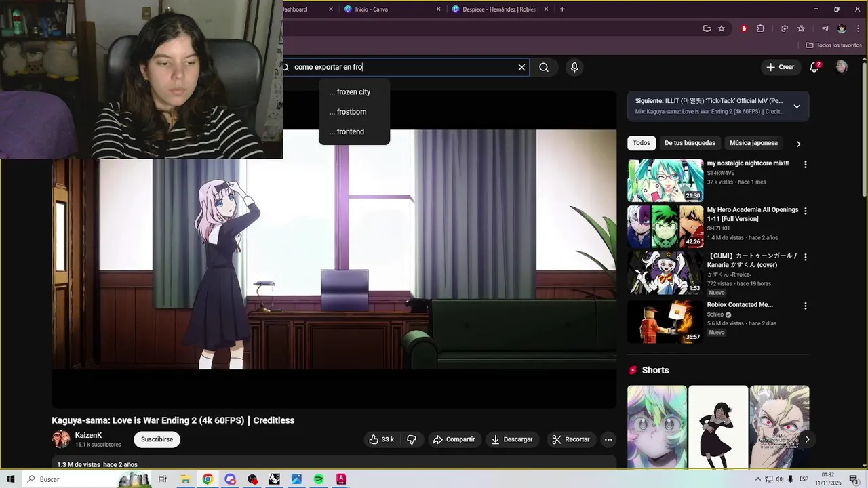
Task: Click the magnifier search button
Action: click(x=544, y=67)
